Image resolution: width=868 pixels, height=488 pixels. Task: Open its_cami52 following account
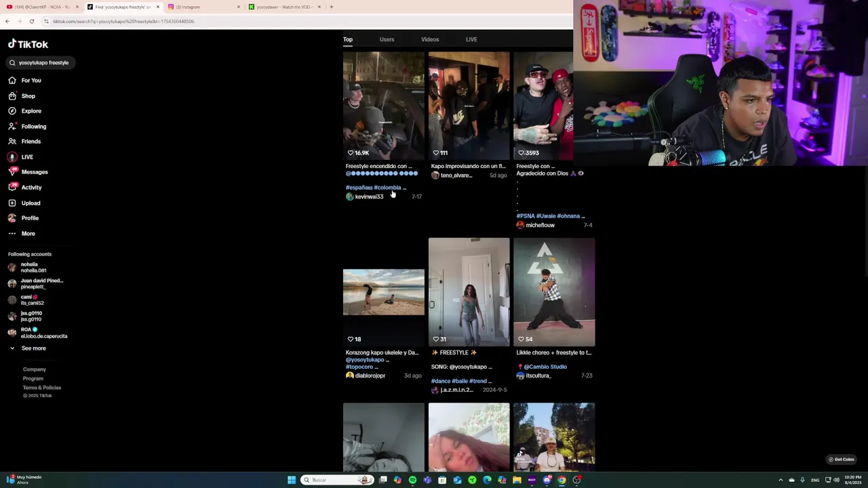point(26,300)
